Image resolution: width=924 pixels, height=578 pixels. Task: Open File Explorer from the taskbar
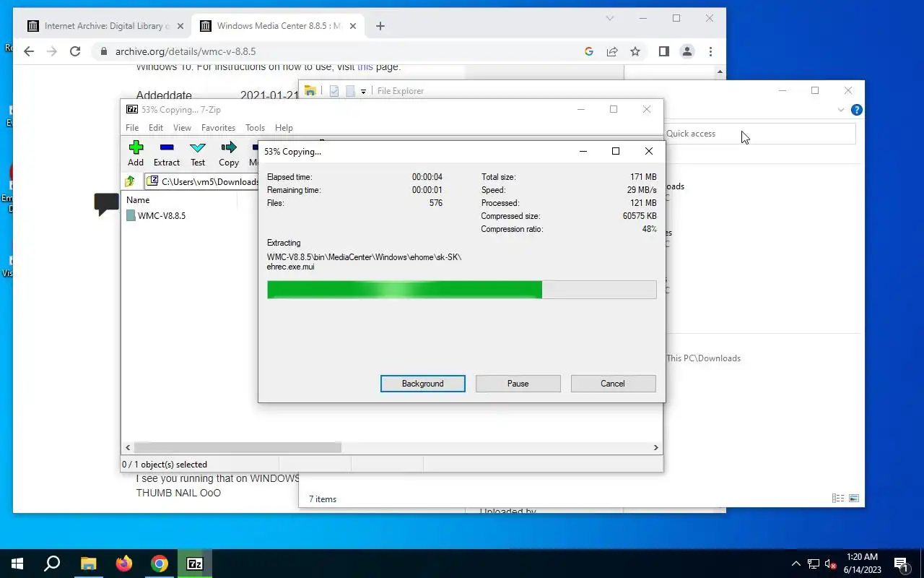point(88,564)
